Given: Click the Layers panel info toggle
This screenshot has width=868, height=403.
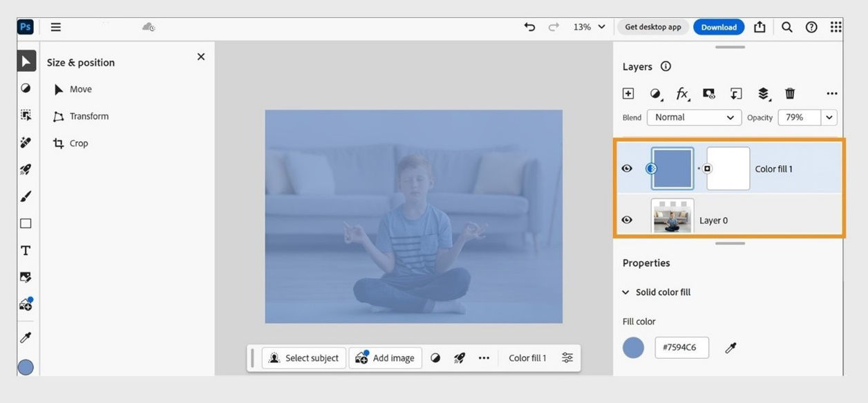Looking at the screenshot, I should coord(665,66).
